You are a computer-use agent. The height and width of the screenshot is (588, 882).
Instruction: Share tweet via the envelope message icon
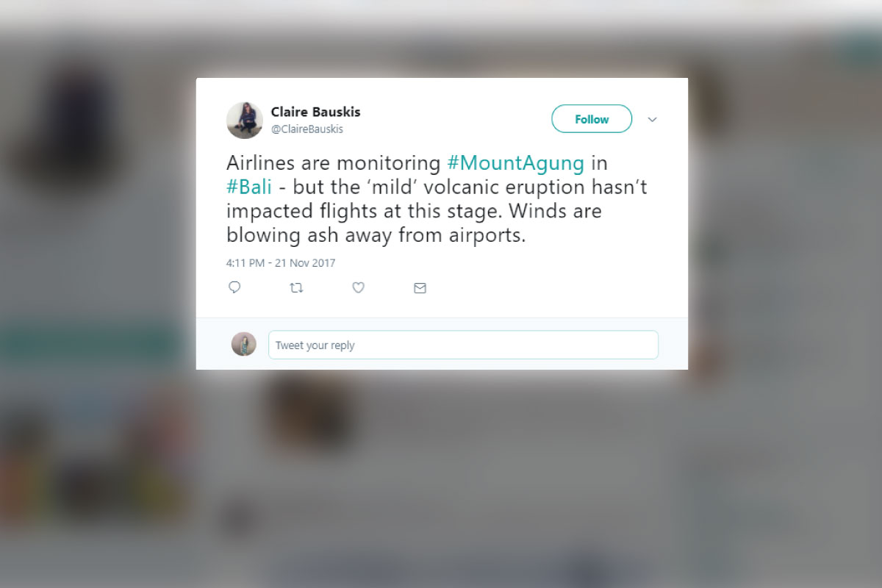click(420, 288)
